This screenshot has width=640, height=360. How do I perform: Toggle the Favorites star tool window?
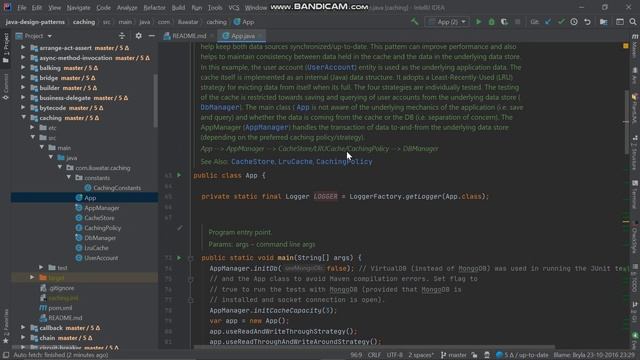pyautogui.click(x=5, y=327)
